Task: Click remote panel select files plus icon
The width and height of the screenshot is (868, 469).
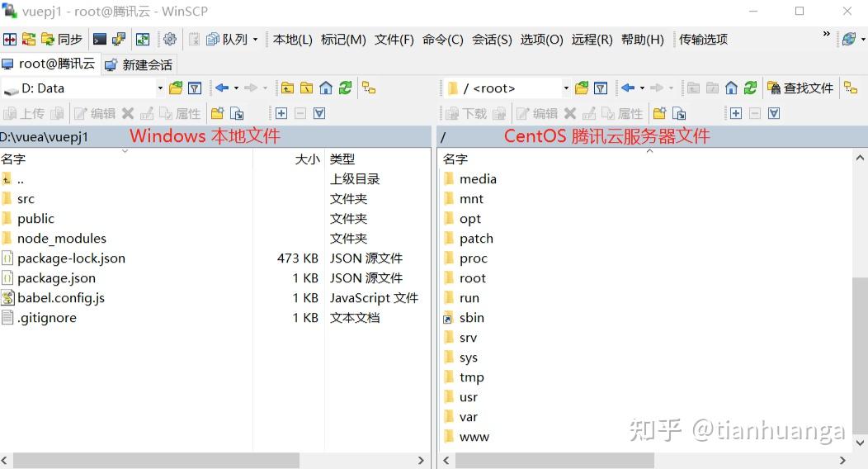Action: (736, 113)
